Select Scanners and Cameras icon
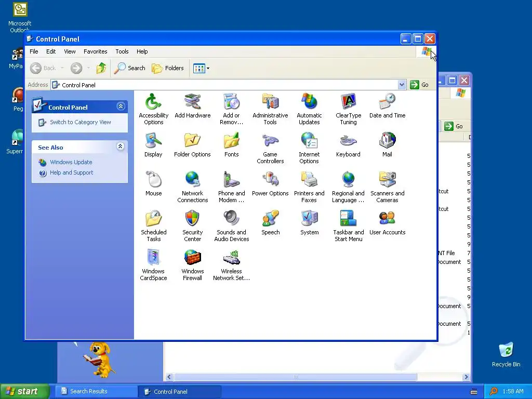The height and width of the screenshot is (399, 532). (387, 179)
